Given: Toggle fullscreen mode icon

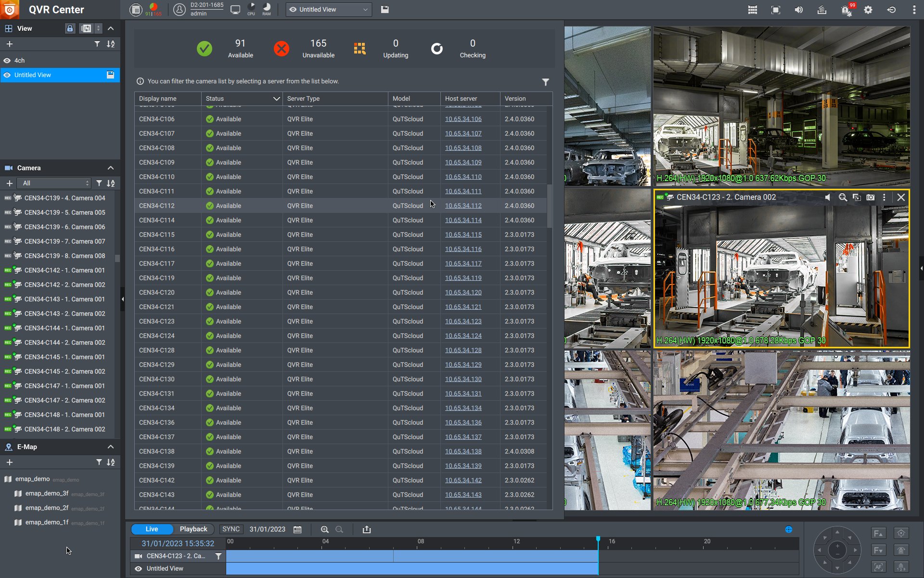Looking at the screenshot, I should [x=776, y=10].
